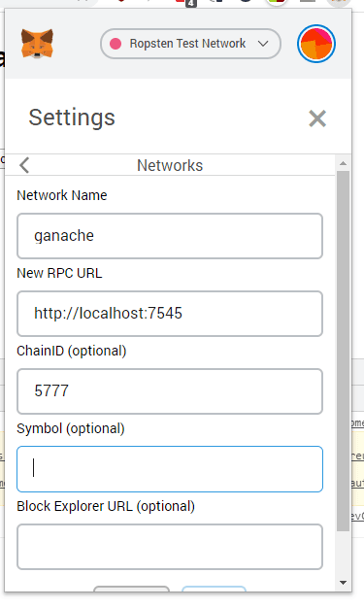Image resolution: width=364 pixels, height=608 pixels.
Task: Click the MetaMask fox logo
Action: coord(37,44)
